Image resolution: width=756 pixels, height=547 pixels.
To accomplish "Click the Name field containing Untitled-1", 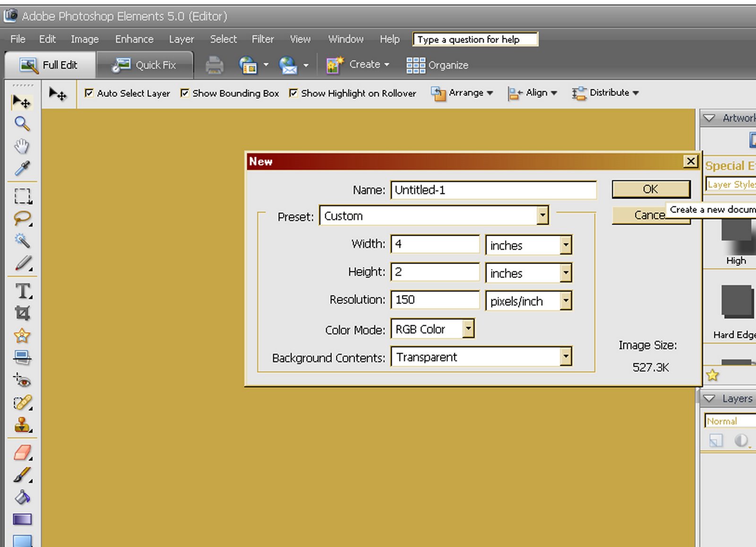I will pyautogui.click(x=493, y=190).
